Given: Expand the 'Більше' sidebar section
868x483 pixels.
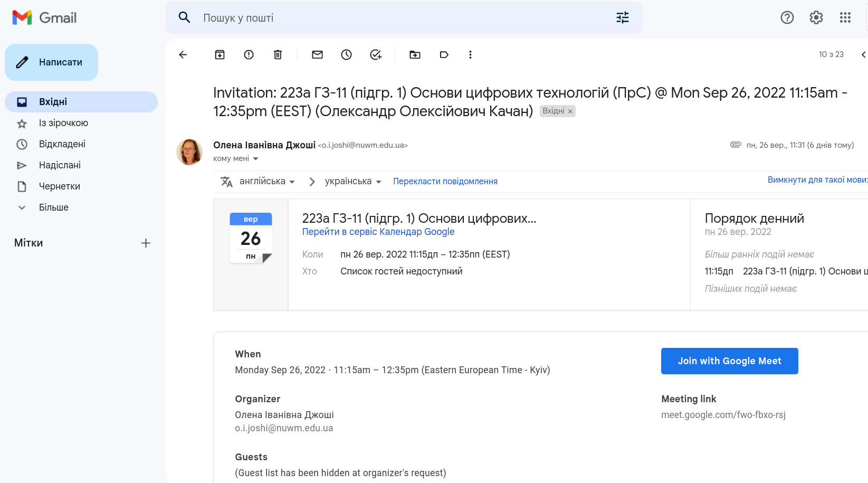Looking at the screenshot, I should point(54,207).
